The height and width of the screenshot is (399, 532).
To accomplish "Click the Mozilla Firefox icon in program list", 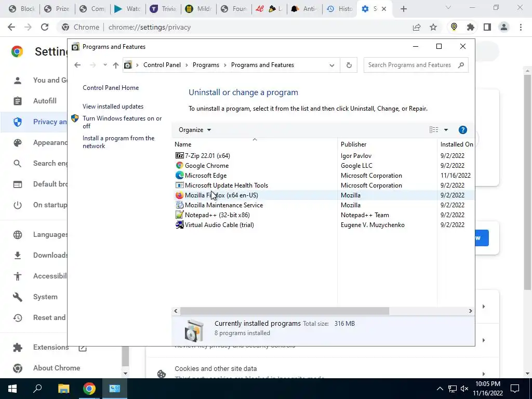I will click(x=179, y=195).
